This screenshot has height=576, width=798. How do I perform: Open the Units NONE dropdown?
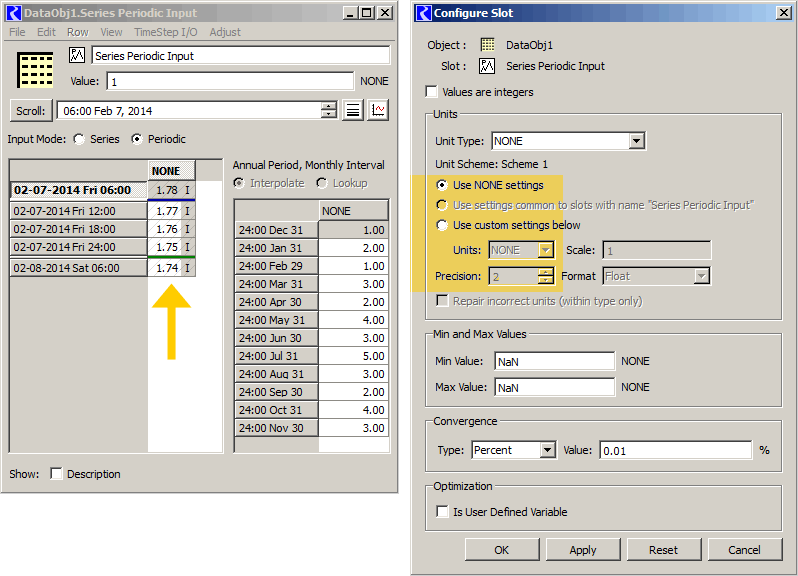coord(546,250)
